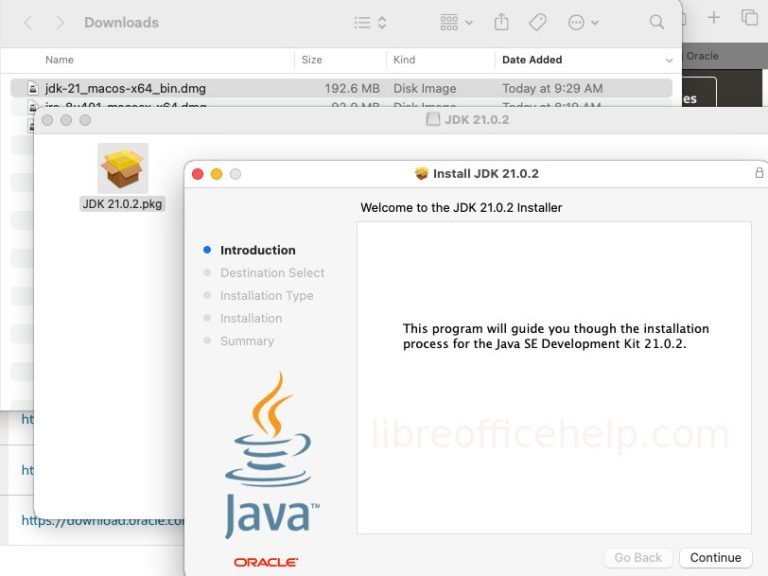The width and height of the screenshot is (768, 576).
Task: Click the Finder Tags icon
Action: [x=537, y=23]
